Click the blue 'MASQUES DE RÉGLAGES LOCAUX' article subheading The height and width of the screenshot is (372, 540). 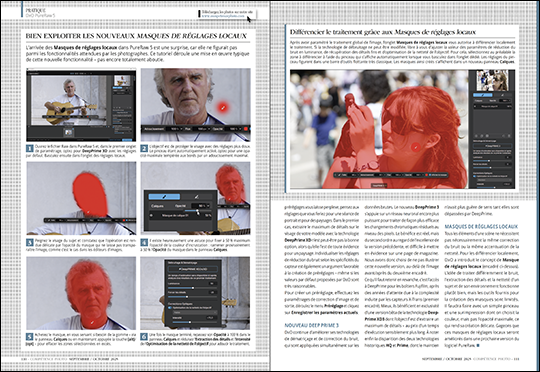(481, 227)
